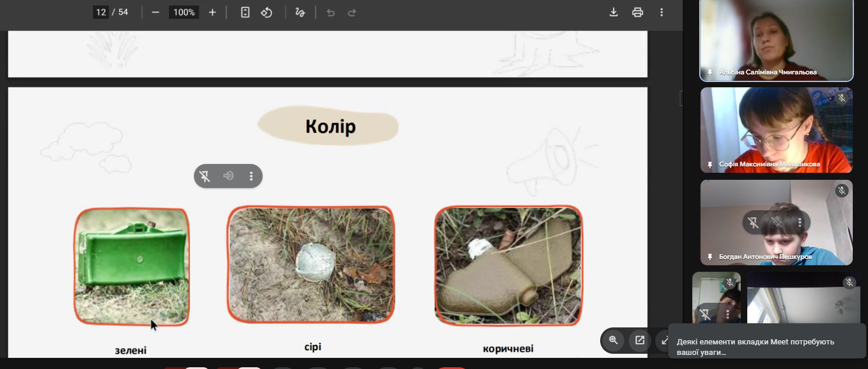Open more options on the presentation overlay

pos(251,176)
